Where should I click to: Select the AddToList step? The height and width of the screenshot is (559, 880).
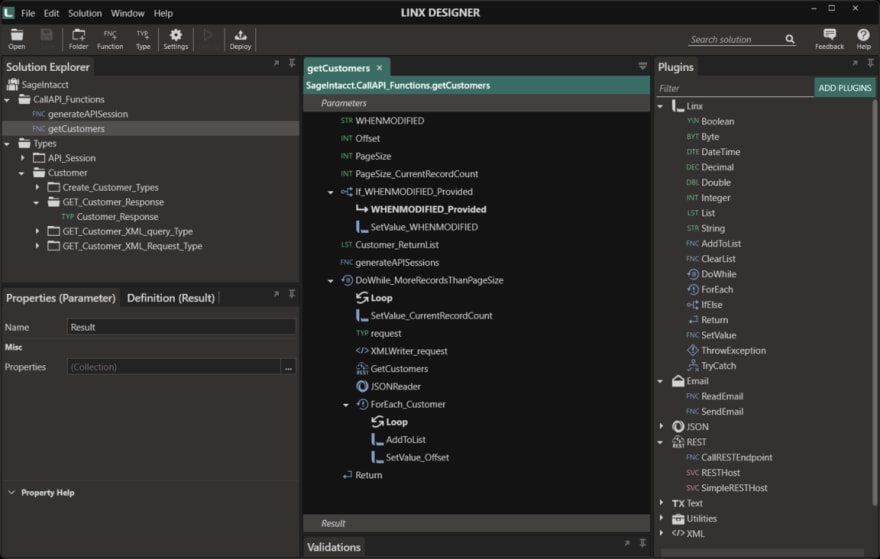[398, 439]
